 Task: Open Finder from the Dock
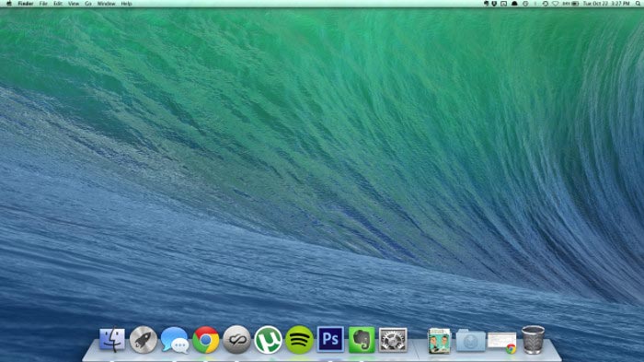click(x=112, y=340)
